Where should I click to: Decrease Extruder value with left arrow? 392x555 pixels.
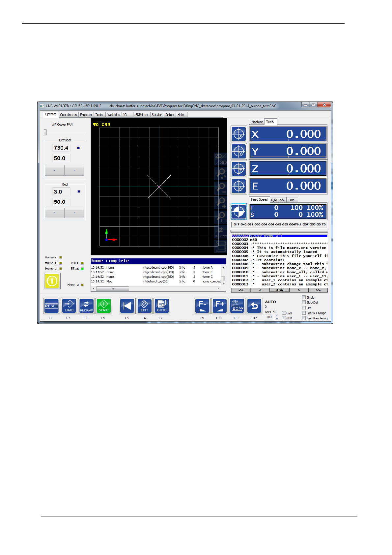point(55,170)
